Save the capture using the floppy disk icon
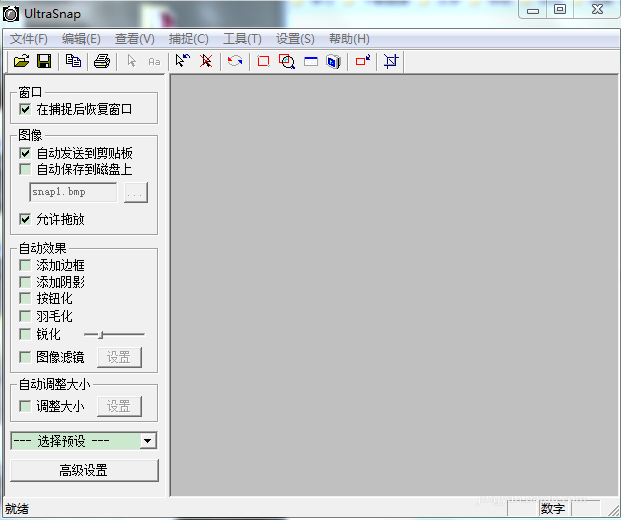Image resolution: width=621 pixels, height=520 pixels. [44, 61]
